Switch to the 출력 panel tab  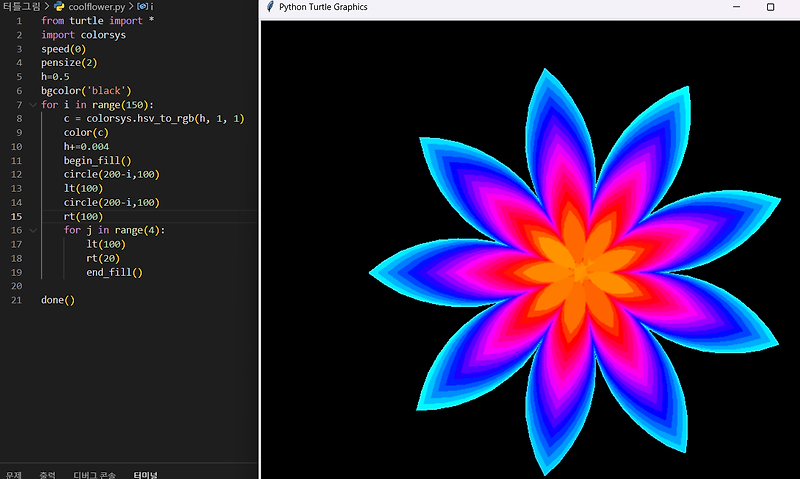click(x=47, y=475)
